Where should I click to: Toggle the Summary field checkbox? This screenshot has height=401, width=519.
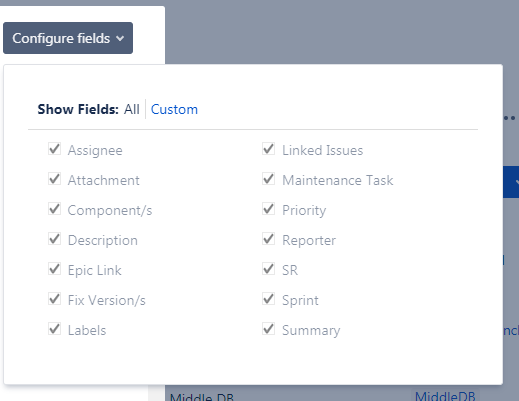(268, 329)
